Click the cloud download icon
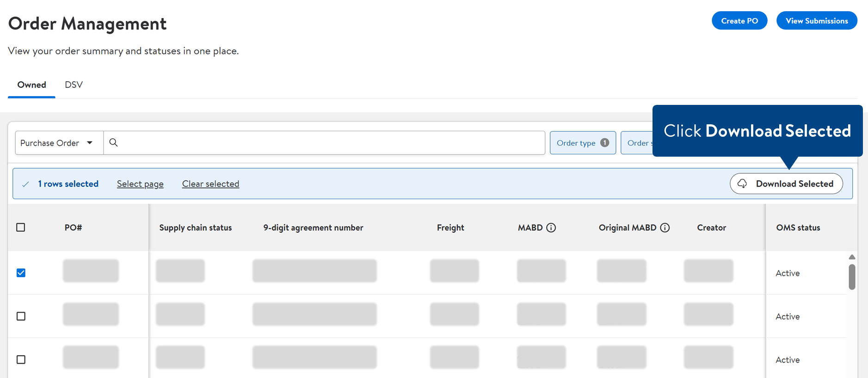This screenshot has height=378, width=868. click(742, 183)
